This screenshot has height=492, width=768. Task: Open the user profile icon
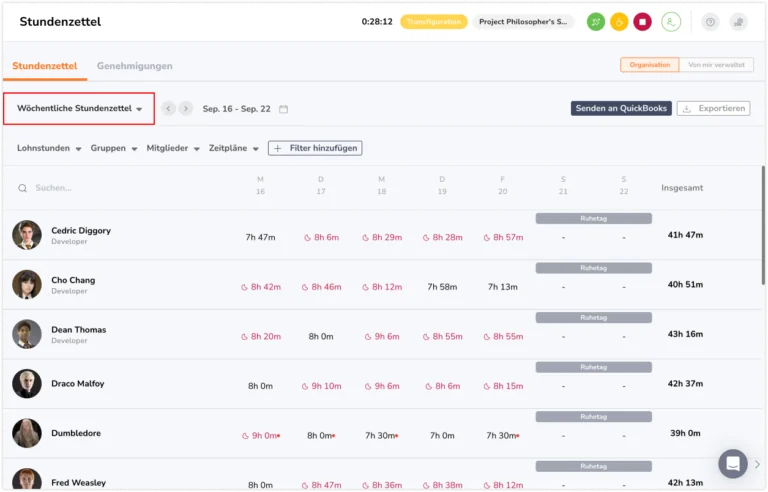671,22
